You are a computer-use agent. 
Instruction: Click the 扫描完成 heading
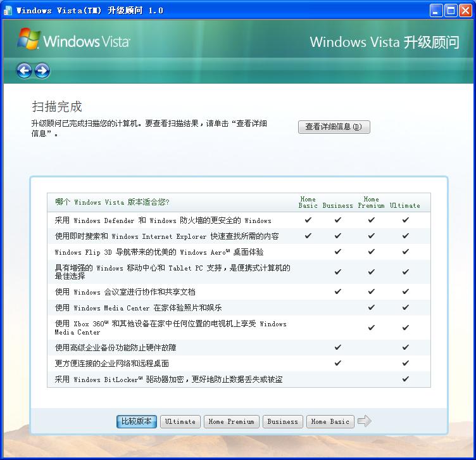click(x=57, y=106)
